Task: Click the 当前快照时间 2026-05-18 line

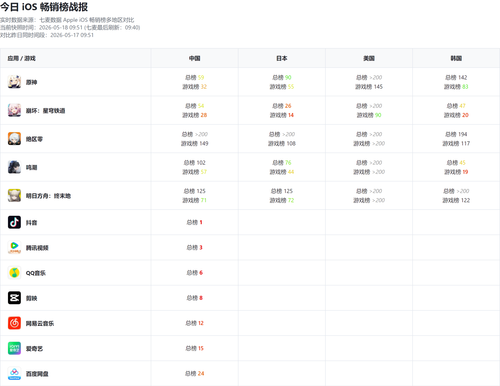Action: 70,28
